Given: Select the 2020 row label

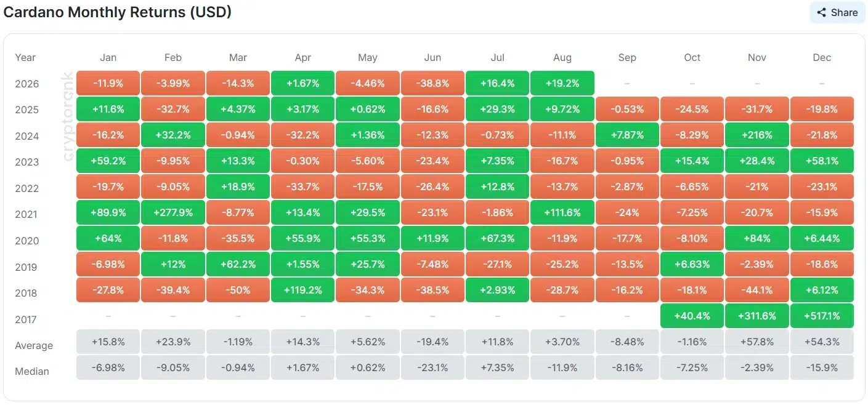Looking at the screenshot, I should (26, 241).
